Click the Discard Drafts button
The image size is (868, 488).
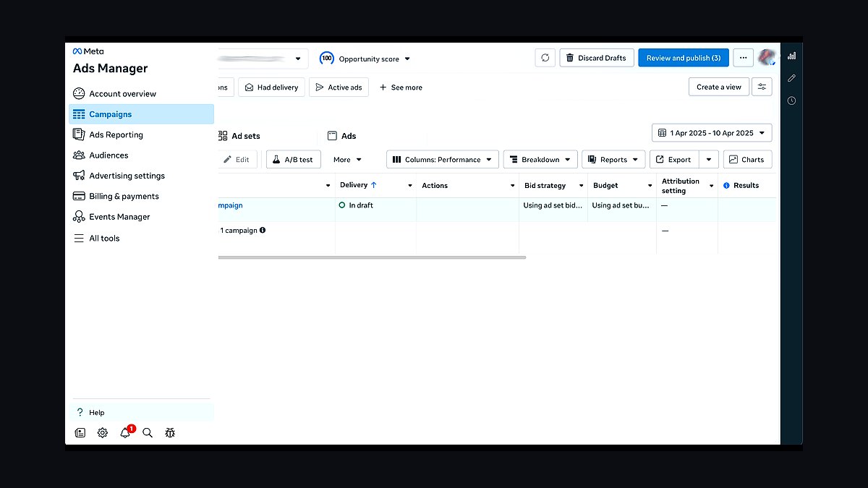(597, 58)
